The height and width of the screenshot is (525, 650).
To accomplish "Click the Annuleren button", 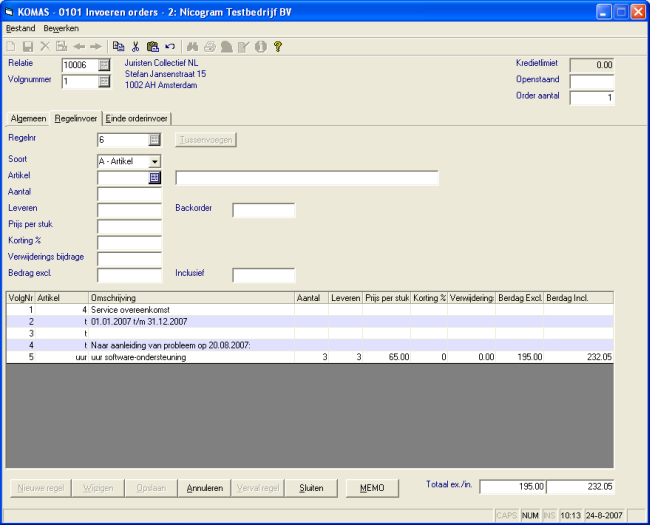I will pos(205,488).
